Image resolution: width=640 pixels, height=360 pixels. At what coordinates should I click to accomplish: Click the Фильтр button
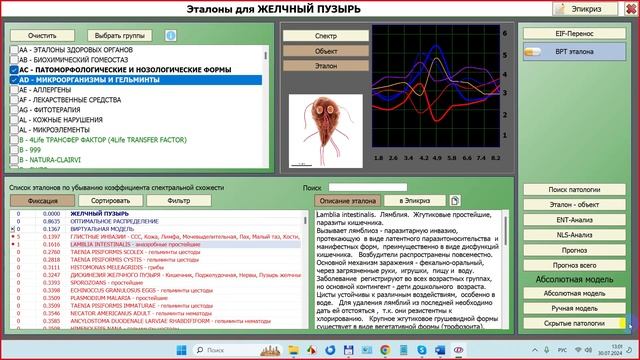179,201
